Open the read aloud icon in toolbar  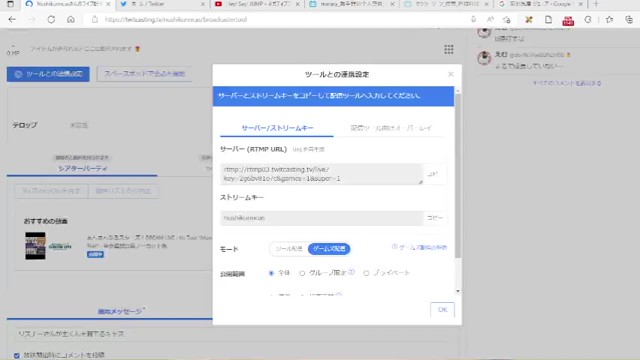click(490, 19)
